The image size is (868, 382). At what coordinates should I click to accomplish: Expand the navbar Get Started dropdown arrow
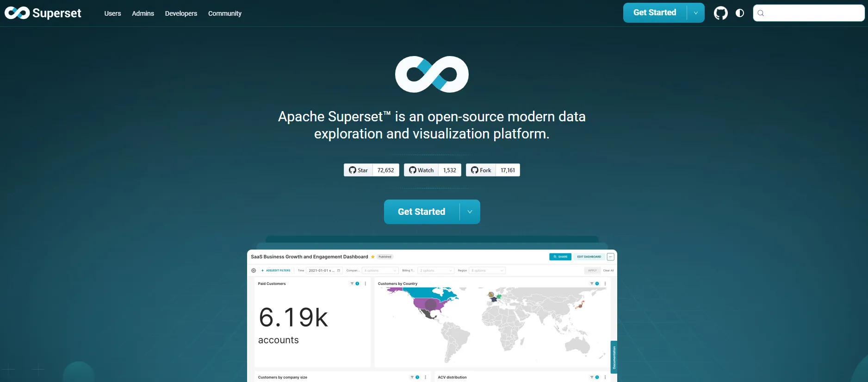point(696,13)
